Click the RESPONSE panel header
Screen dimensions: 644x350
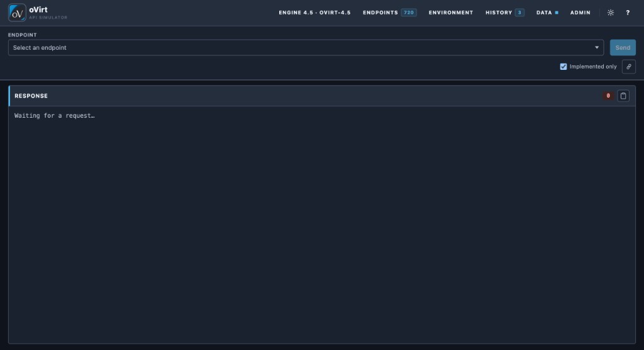point(322,96)
